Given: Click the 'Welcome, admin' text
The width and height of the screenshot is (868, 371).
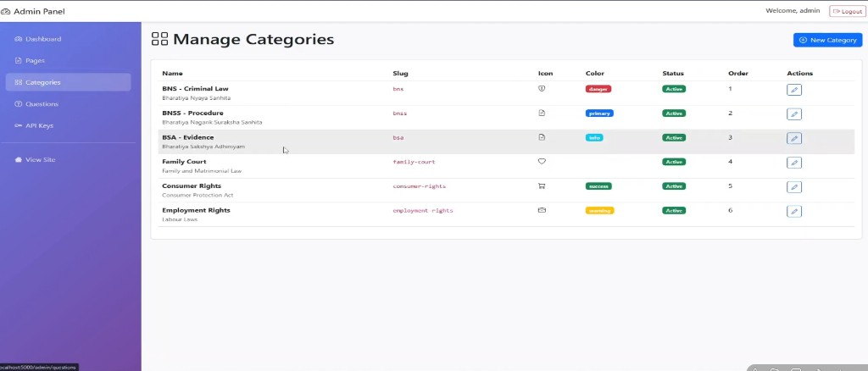Looking at the screenshot, I should point(793,10).
